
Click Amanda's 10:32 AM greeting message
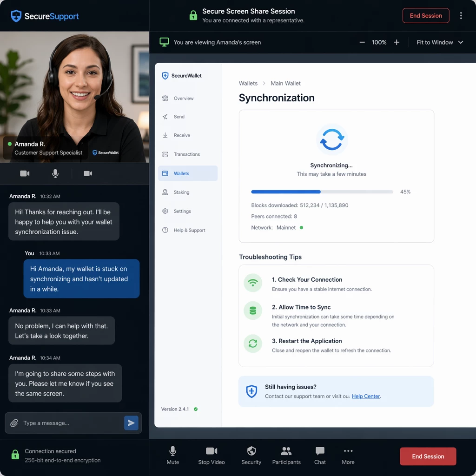(64, 222)
